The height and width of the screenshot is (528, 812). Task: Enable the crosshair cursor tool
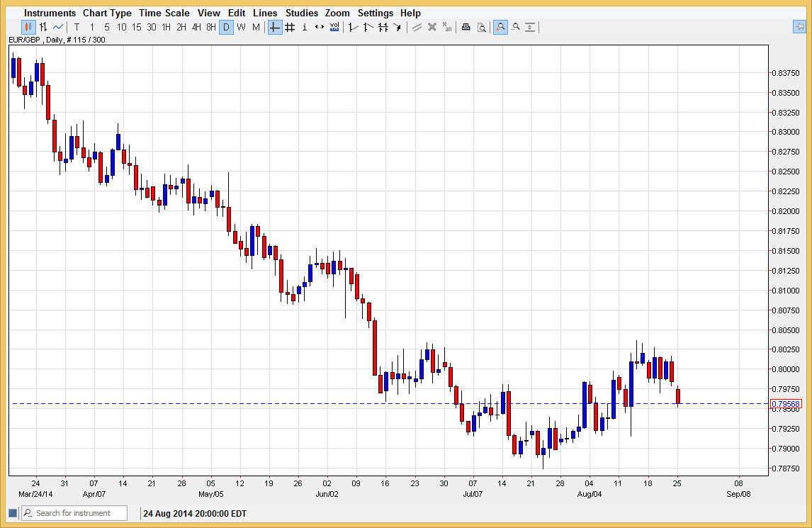coord(274,27)
